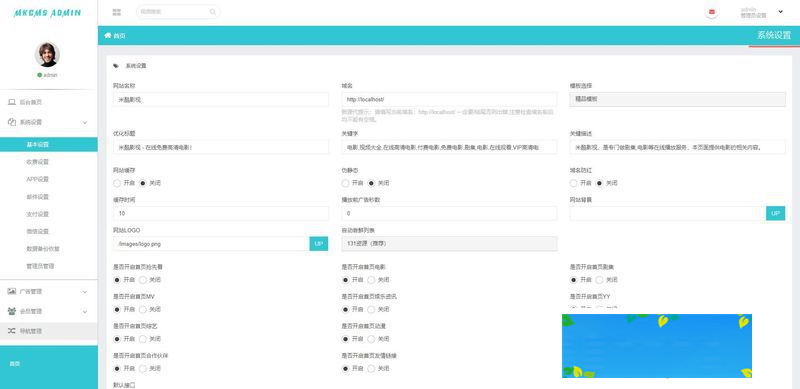Click the laptop icon for 后台首页

[12, 102]
